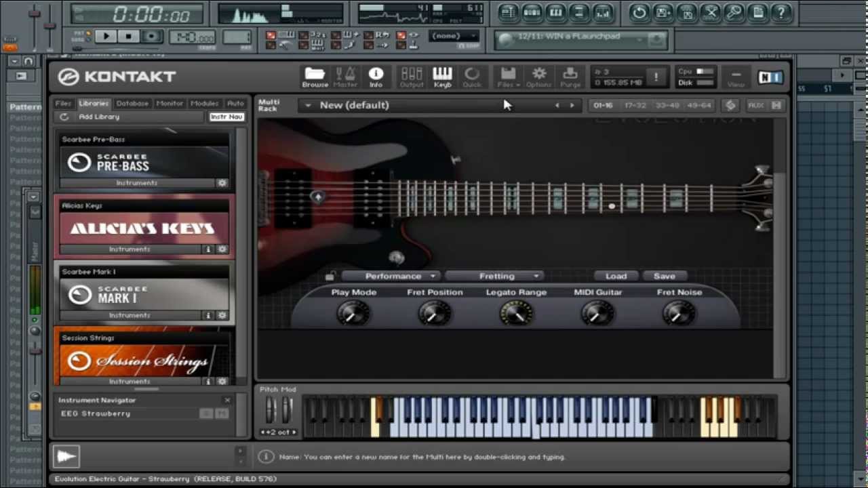Image resolution: width=868 pixels, height=488 pixels.
Task: Toggle the Info pane icon
Action: 376,77
